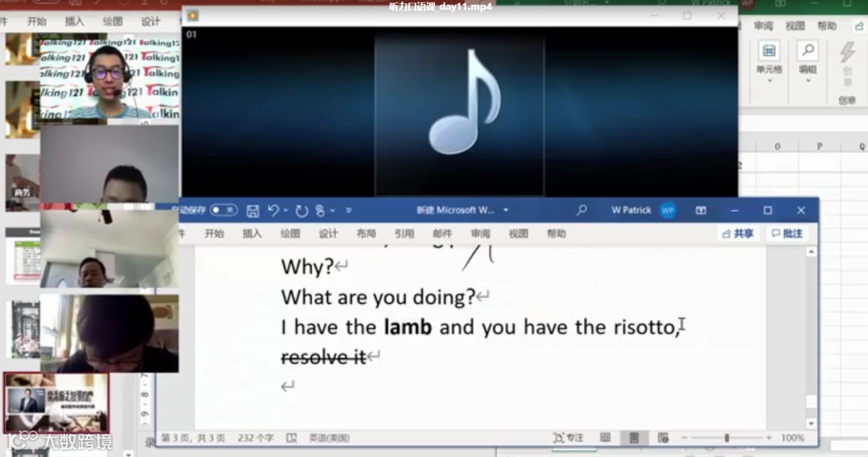868x457 pixels.
Task: Click the media player app icon
Action: (x=193, y=15)
